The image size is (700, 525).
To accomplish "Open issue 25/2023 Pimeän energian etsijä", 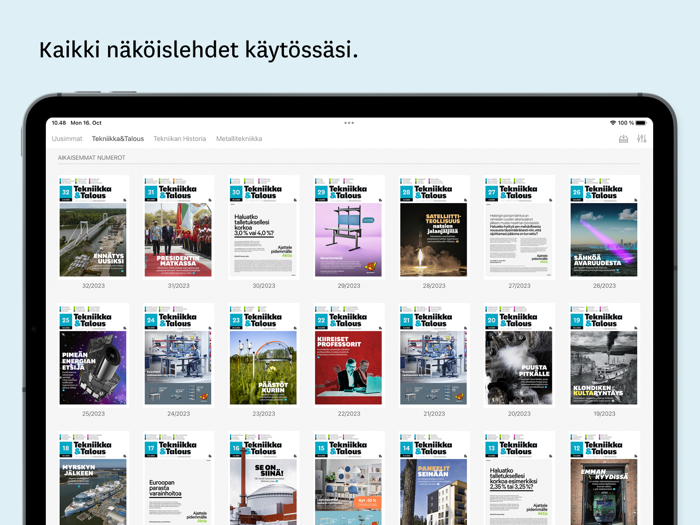I will click(x=93, y=355).
